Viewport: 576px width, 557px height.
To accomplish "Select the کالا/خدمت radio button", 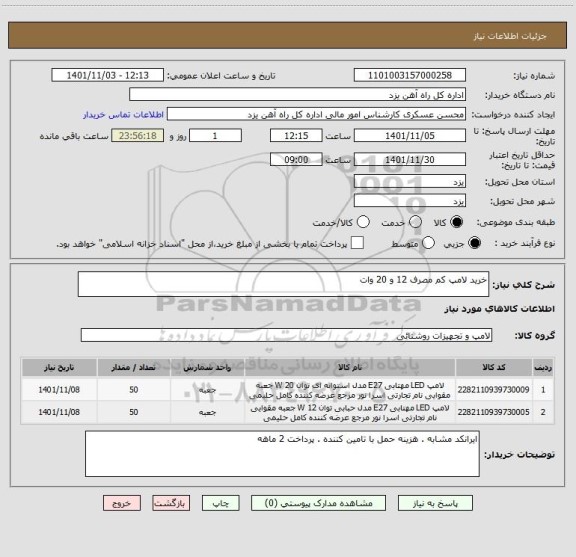I will point(363,222).
